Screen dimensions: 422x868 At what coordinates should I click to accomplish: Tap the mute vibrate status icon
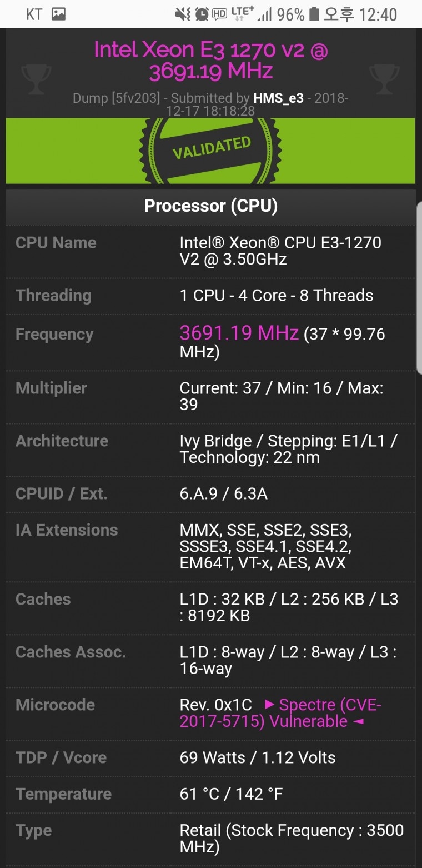click(183, 14)
